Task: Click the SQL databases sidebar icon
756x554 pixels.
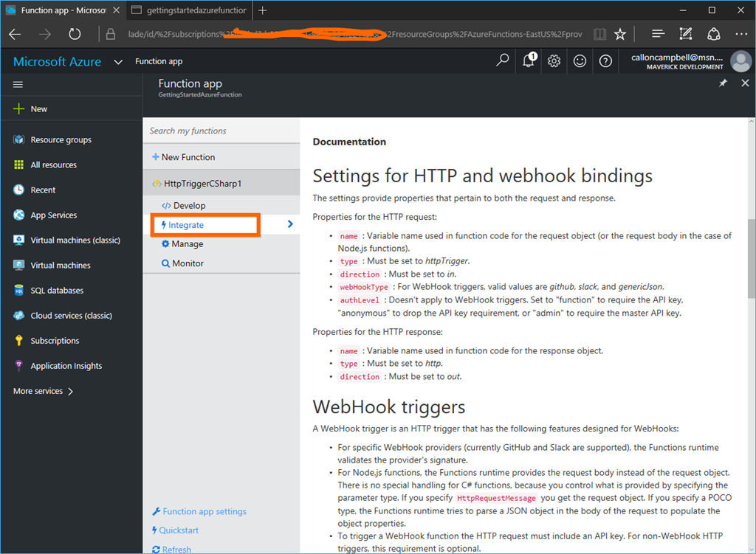Action: [x=19, y=291]
